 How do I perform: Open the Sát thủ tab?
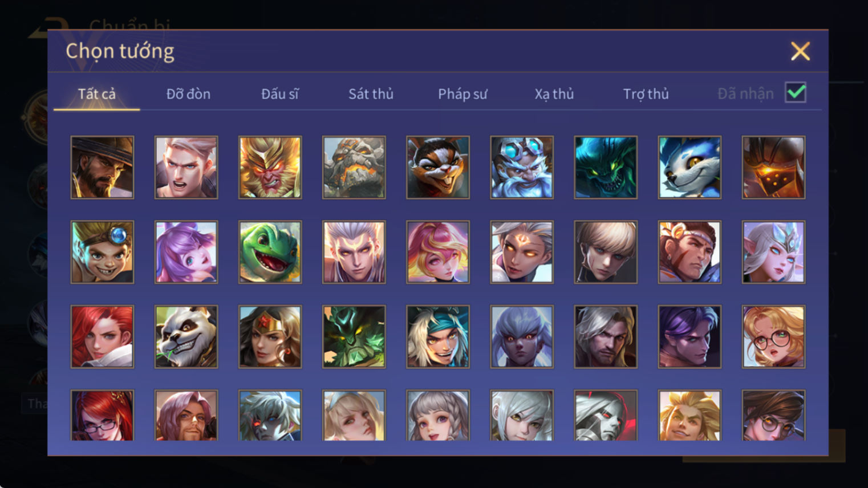(371, 93)
